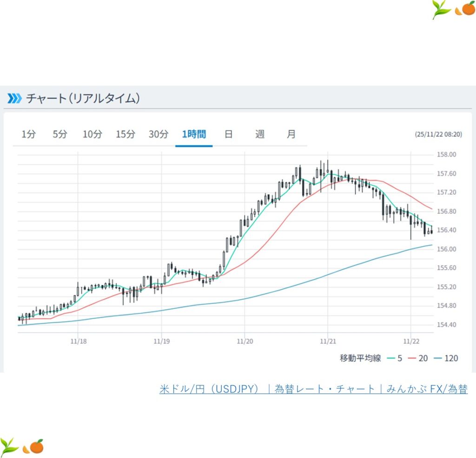This screenshot has height=458, width=476.
Task: Click the green leaf icon at top right
Action: click(x=440, y=9)
